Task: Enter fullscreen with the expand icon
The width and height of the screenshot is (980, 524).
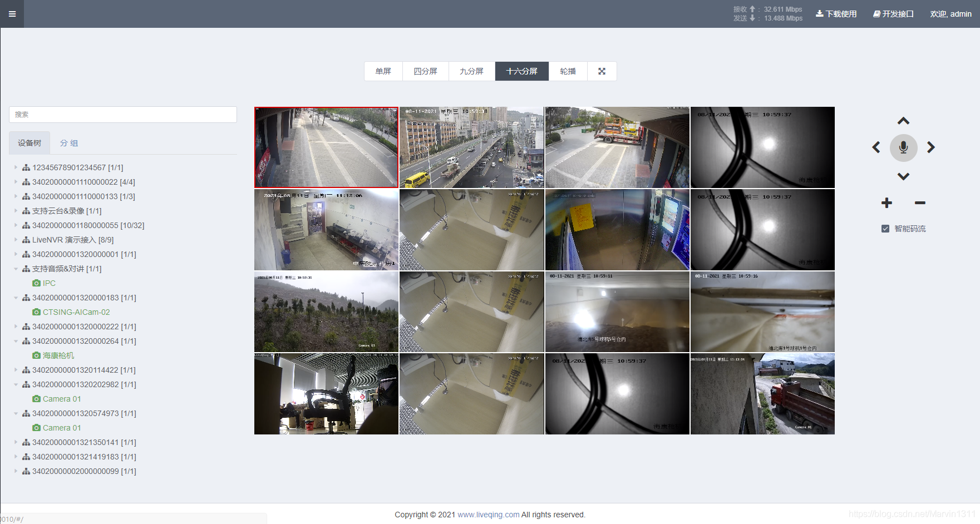Action: tap(602, 71)
